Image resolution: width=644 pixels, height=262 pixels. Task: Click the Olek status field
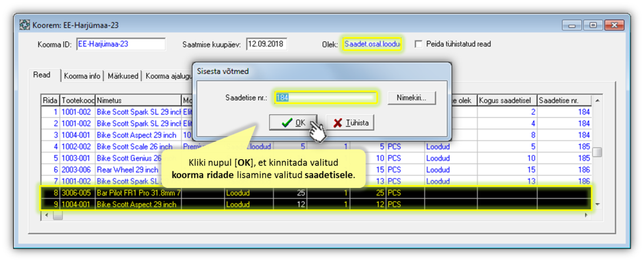[372, 44]
